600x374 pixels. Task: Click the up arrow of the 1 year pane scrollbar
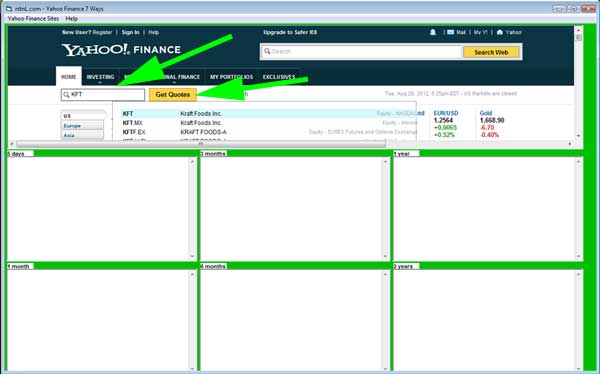point(579,162)
